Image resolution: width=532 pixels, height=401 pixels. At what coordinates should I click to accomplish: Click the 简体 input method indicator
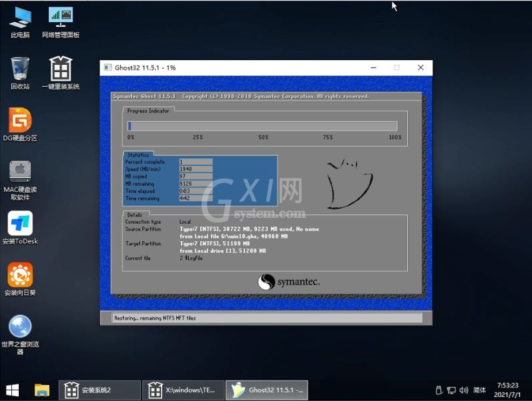point(479,390)
